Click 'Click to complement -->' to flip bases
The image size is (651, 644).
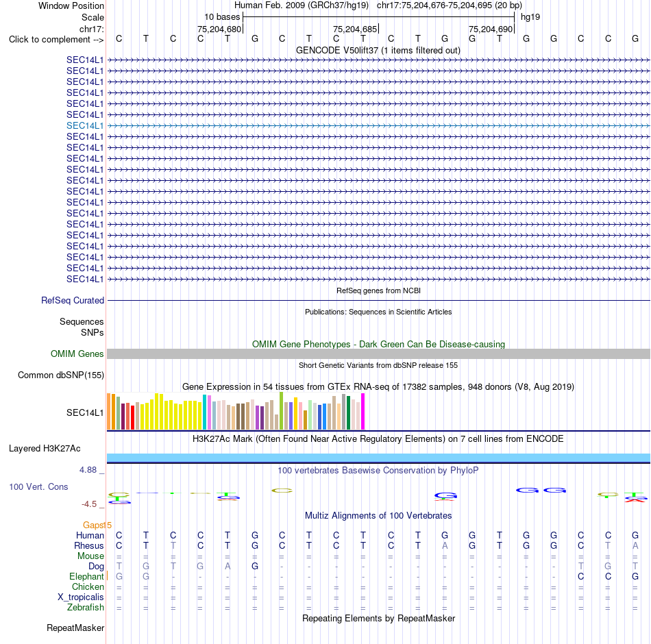(56, 40)
